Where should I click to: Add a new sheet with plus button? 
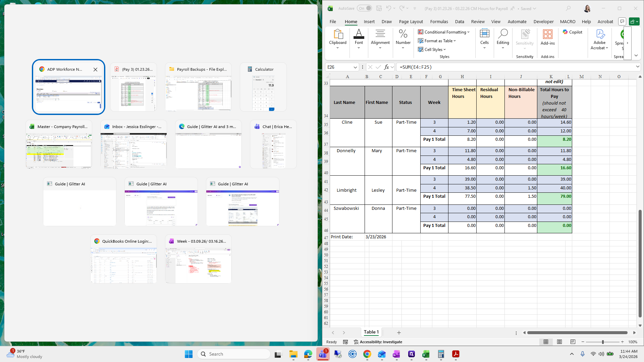[x=399, y=333]
